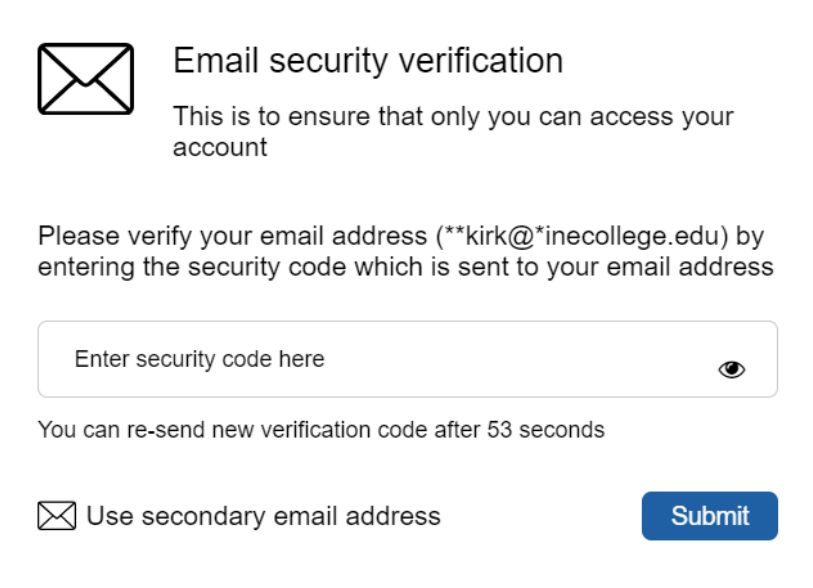This screenshot has width=813, height=588.
Task: Select the 'only you can access' subtitle line
Action: [x=453, y=116]
